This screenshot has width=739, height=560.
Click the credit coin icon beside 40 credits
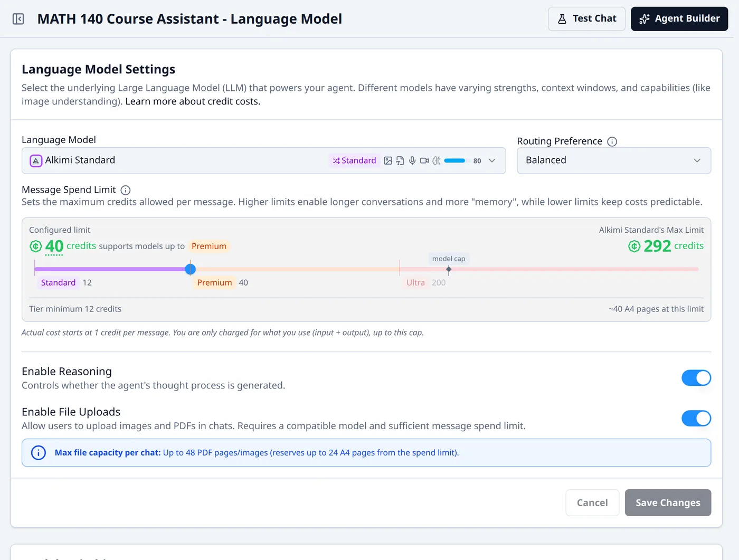(x=35, y=246)
